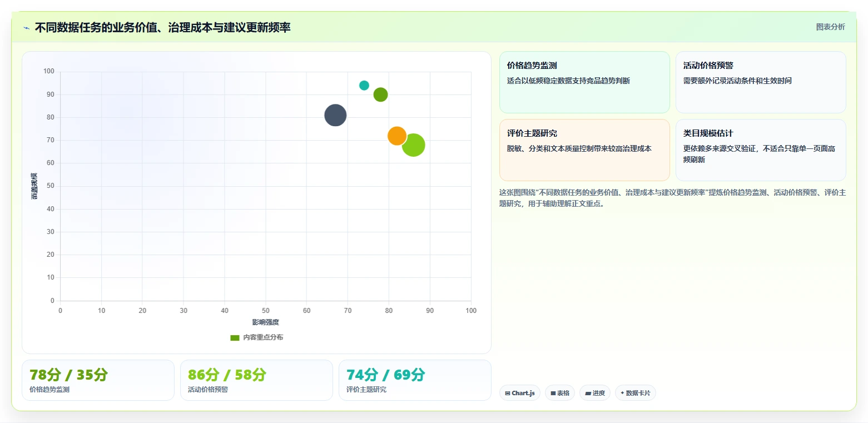
Task: Click the lightning icon beside the chart title
Action: (x=26, y=28)
